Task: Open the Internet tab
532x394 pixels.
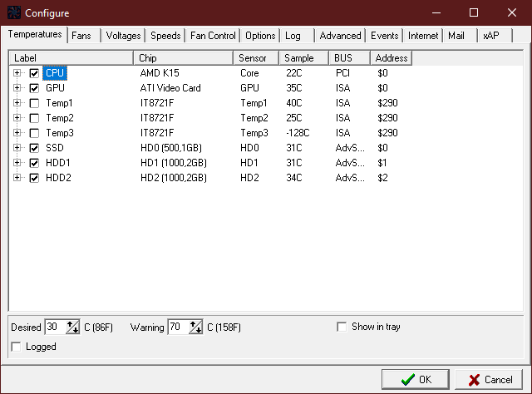Action: click(423, 36)
